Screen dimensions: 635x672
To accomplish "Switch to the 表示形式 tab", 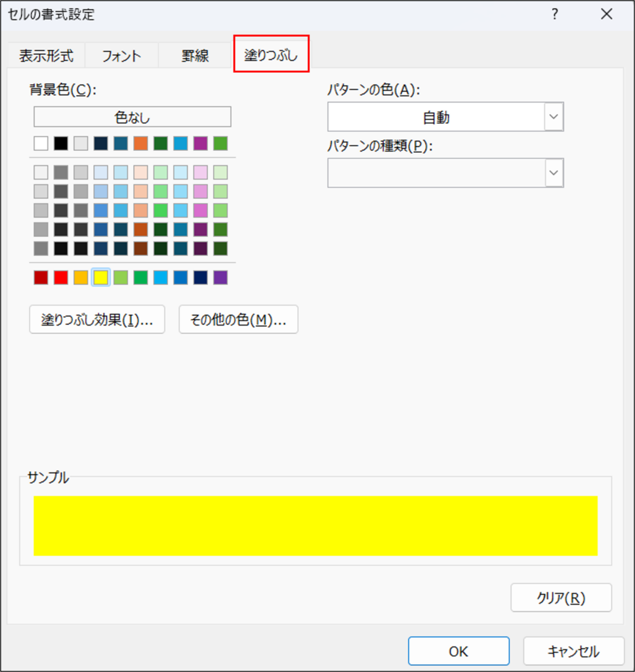I will [45, 56].
